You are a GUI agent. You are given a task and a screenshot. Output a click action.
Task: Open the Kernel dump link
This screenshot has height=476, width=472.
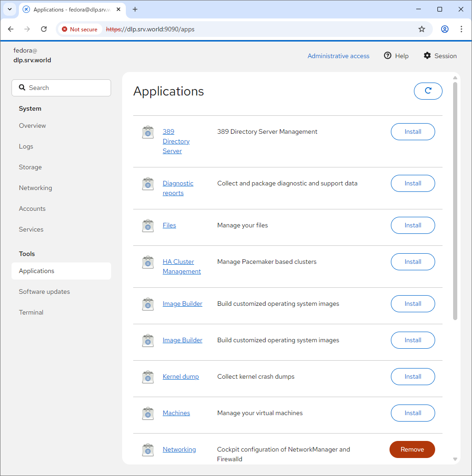[x=181, y=376]
